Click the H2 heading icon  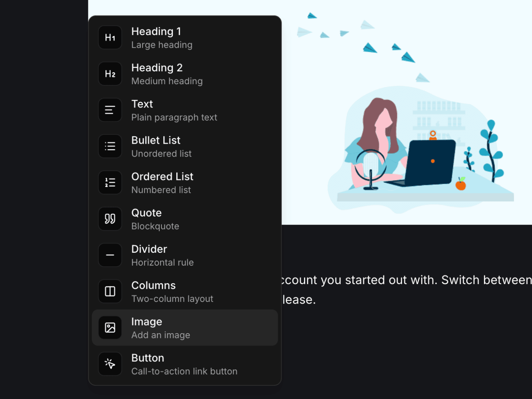(x=110, y=74)
